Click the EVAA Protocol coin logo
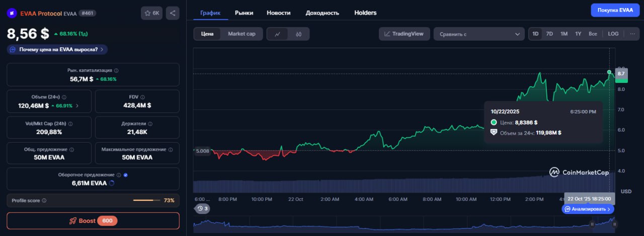Viewport: 644px width, 236px height. [11, 14]
